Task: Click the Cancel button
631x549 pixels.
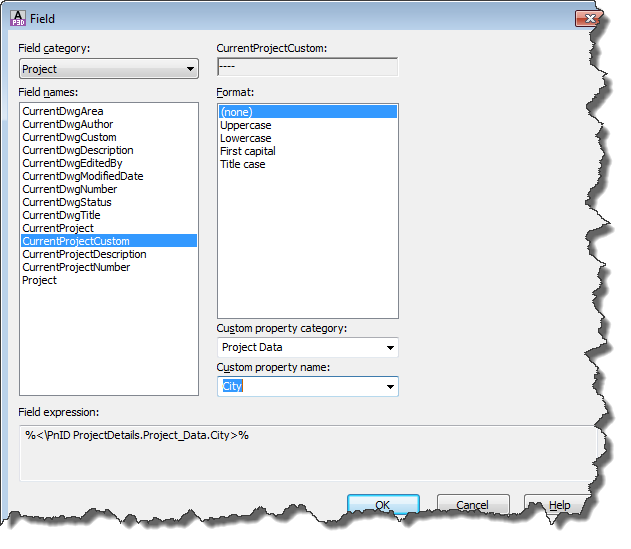Action: pos(473,504)
